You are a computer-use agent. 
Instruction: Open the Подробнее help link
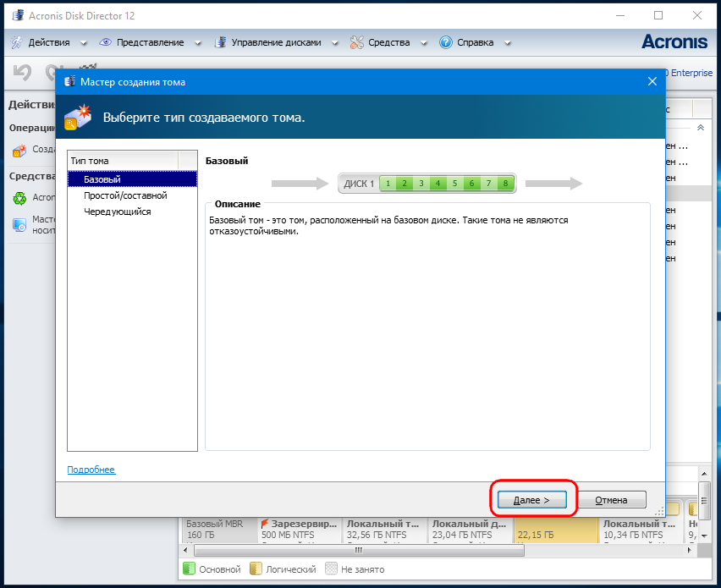pos(91,470)
